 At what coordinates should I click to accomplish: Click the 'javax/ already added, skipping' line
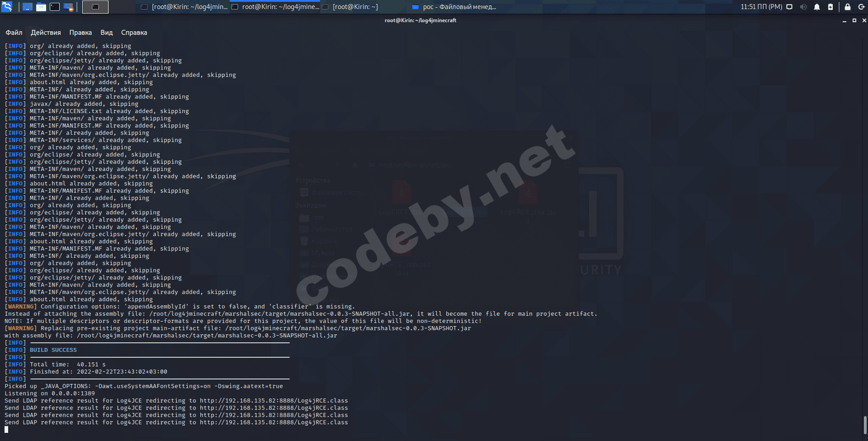(72, 104)
